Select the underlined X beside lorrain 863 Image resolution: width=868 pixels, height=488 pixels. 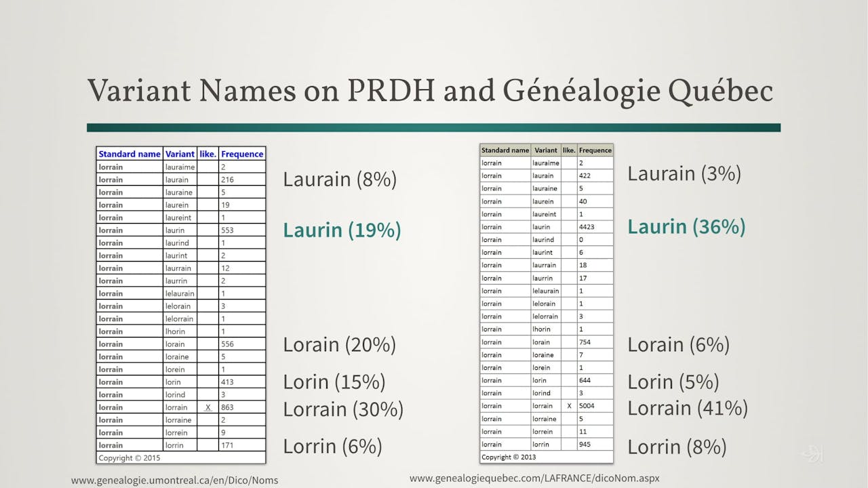point(208,407)
